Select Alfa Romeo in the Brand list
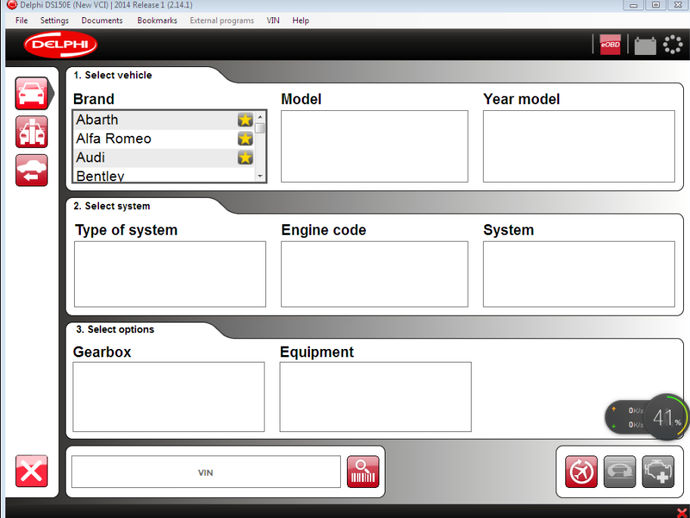 [x=164, y=139]
